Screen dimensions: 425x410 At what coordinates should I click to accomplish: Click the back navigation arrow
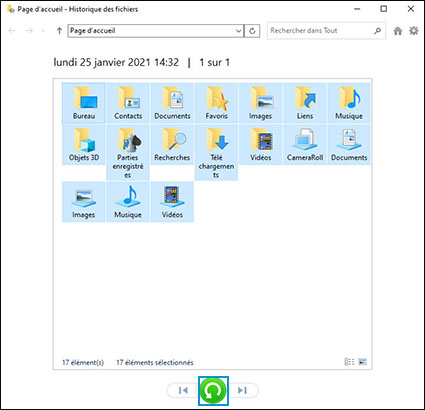coord(12,31)
